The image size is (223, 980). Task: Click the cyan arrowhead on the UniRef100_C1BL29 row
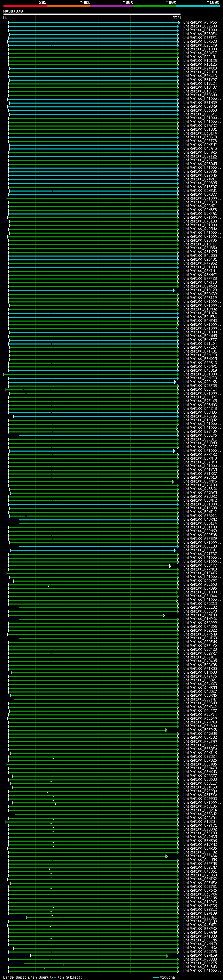click(174, 290)
